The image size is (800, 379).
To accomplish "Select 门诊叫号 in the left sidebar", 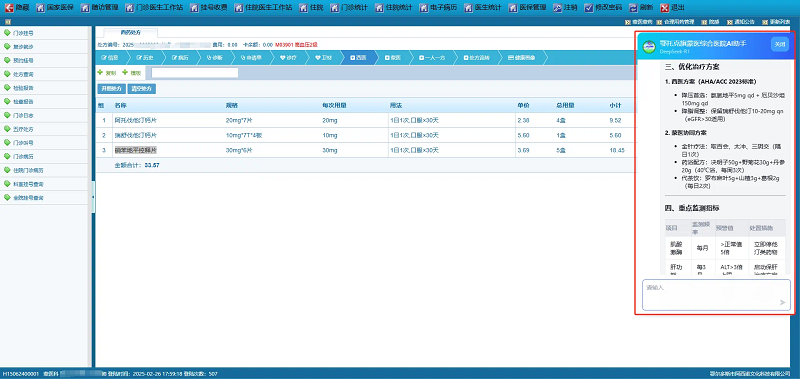I will tap(45, 142).
